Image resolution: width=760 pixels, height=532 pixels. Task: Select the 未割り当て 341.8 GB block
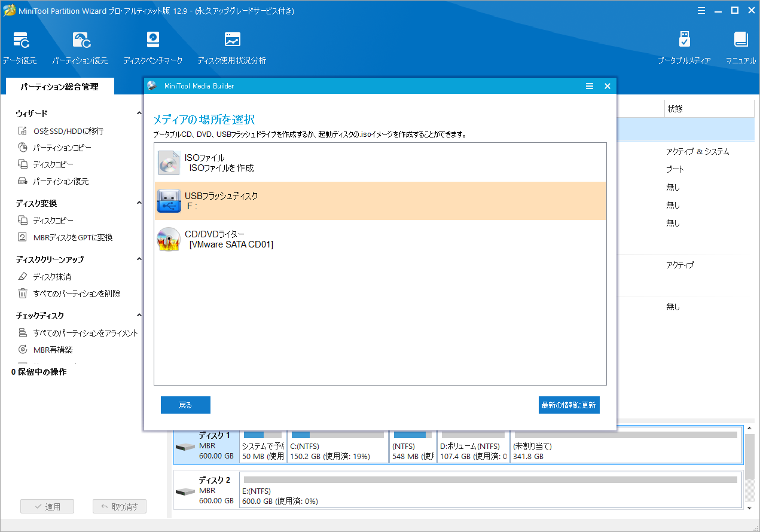625,446
